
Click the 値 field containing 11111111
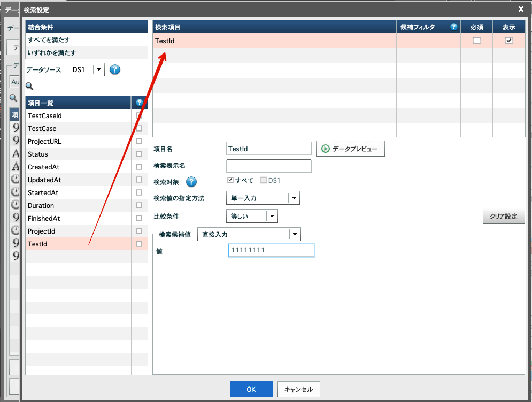click(272, 250)
